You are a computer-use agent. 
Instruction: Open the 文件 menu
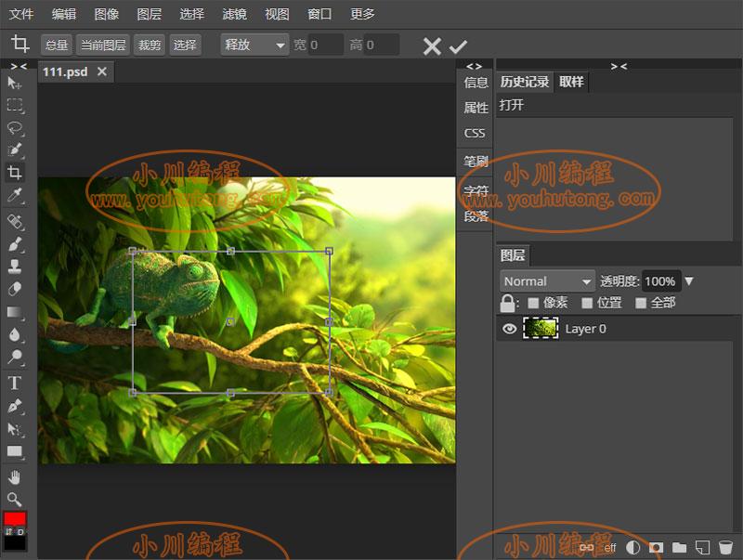(x=21, y=14)
